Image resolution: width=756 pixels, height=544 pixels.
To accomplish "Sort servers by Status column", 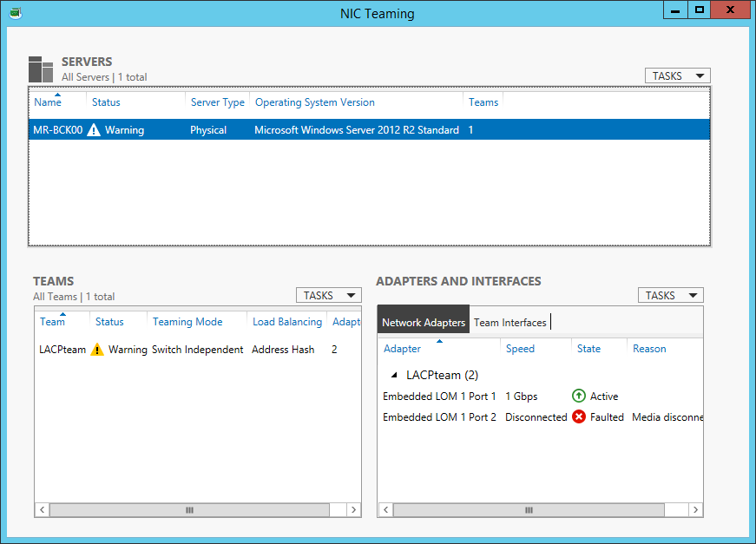I will pyautogui.click(x=106, y=102).
